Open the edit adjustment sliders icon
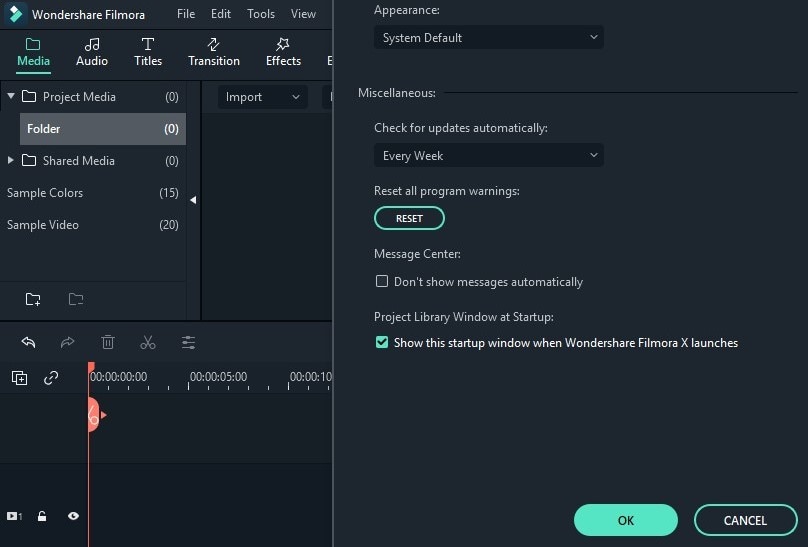 tap(188, 342)
